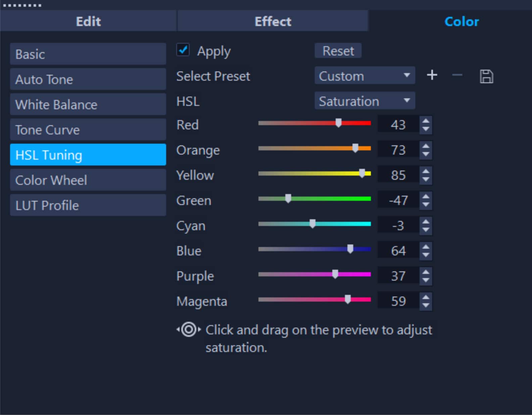Select the White Balance section
Screen dimensions: 532x415
(88, 105)
